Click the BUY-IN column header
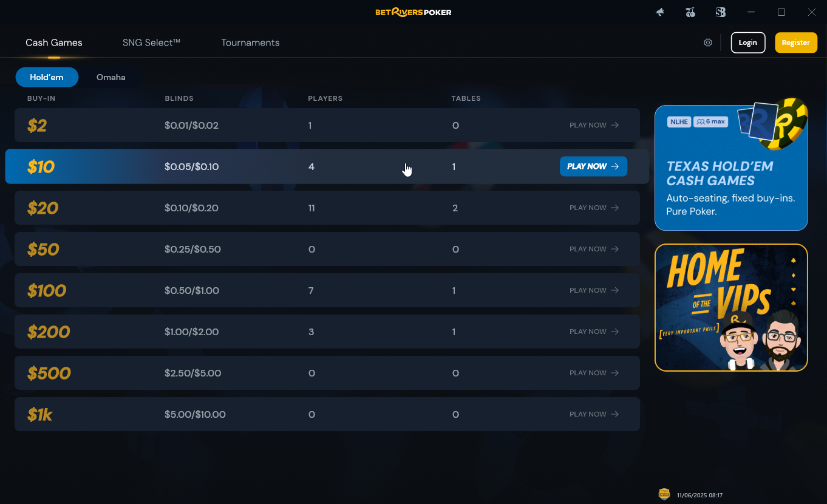The width and height of the screenshot is (827, 504). 41,98
